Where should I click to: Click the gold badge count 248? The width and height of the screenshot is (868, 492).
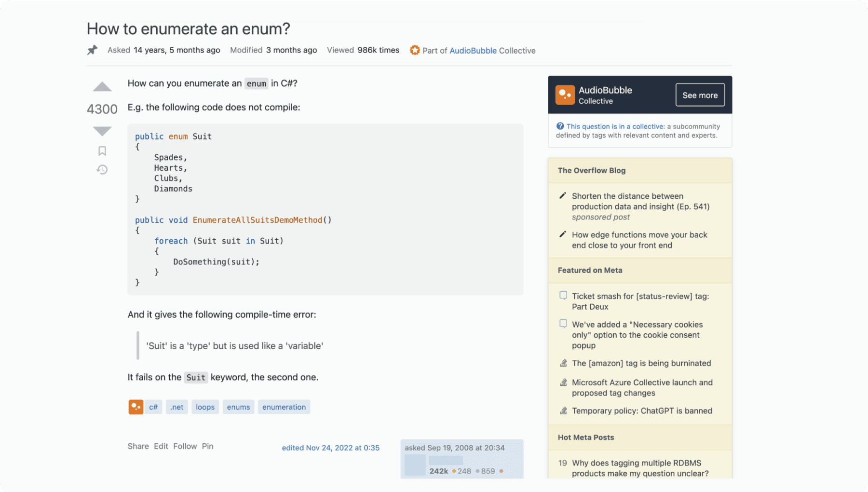click(x=464, y=471)
